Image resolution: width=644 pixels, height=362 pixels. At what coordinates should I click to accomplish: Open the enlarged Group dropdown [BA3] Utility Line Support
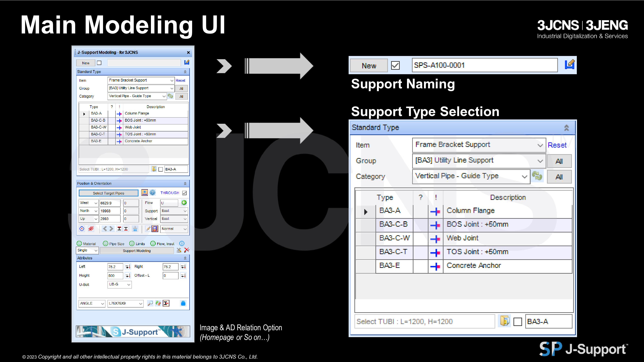pyautogui.click(x=479, y=161)
